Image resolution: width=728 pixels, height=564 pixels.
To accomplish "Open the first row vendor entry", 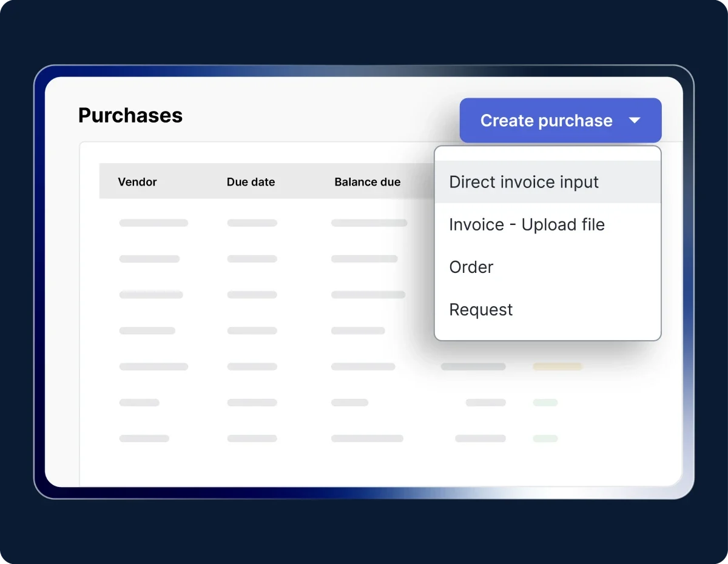I will pos(153,223).
